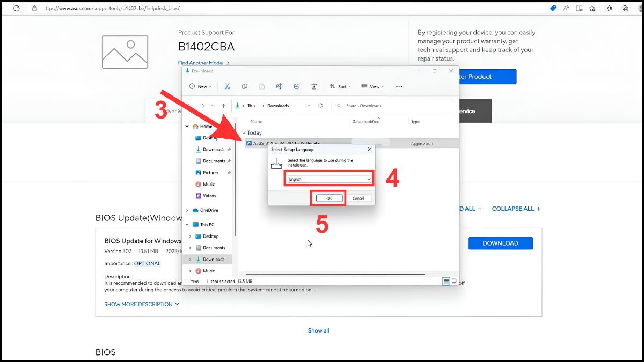Collapse the Today group
644x362 pixels.
(244, 132)
